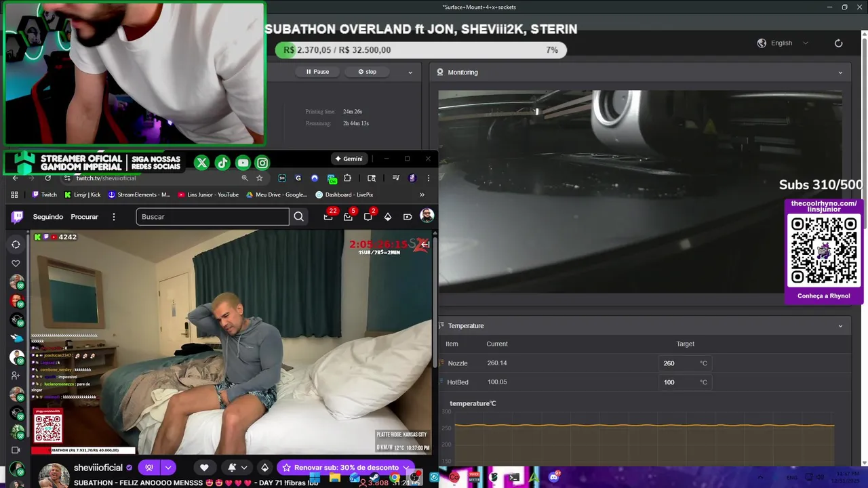
Task: Toggle notification bell for sheviiioficial
Action: (232, 468)
